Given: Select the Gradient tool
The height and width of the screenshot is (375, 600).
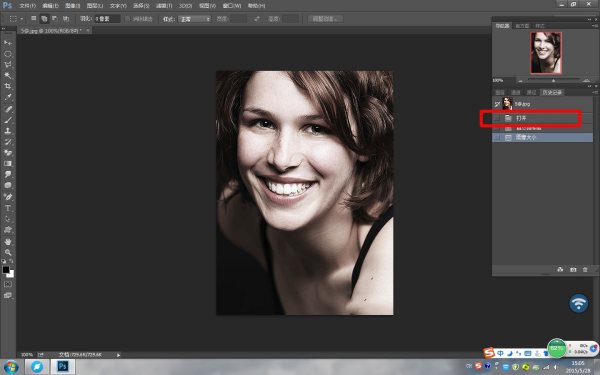Looking at the screenshot, I should point(8,164).
